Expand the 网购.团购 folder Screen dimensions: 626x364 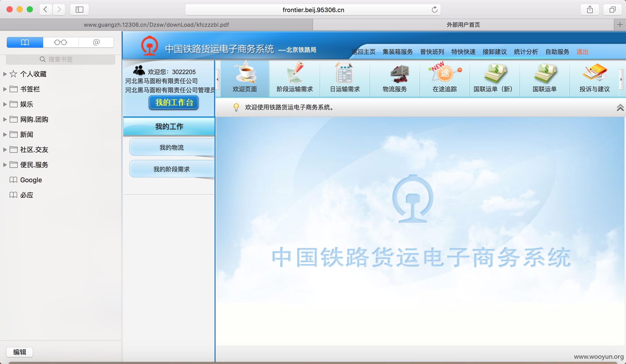point(5,119)
